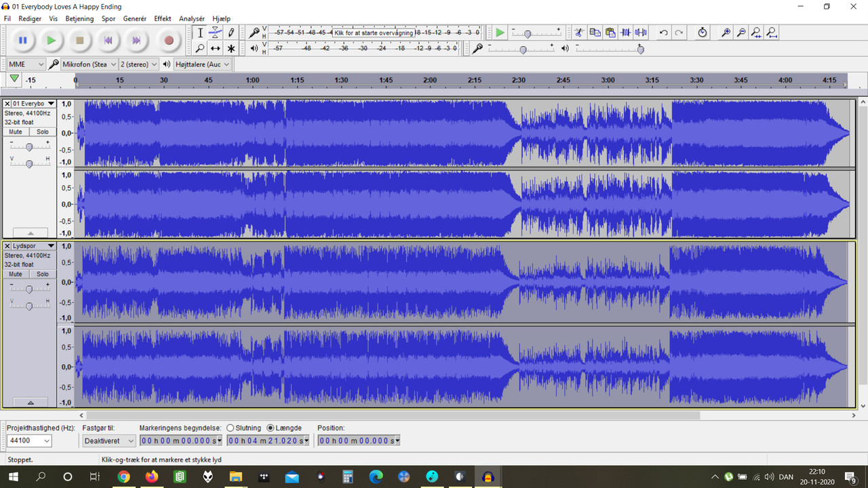868x488 pixels.
Task: Open the 01 Everybo track name menu
Action: coord(34,104)
